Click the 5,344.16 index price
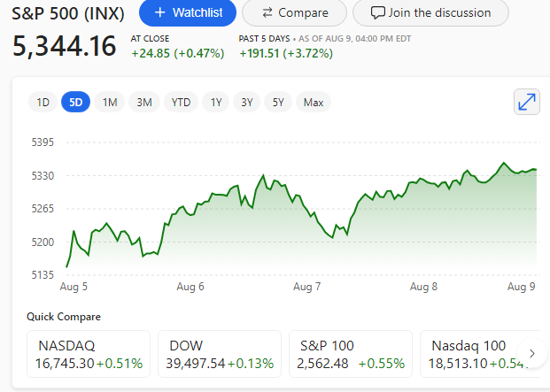This screenshot has height=392, width=550. point(64,46)
